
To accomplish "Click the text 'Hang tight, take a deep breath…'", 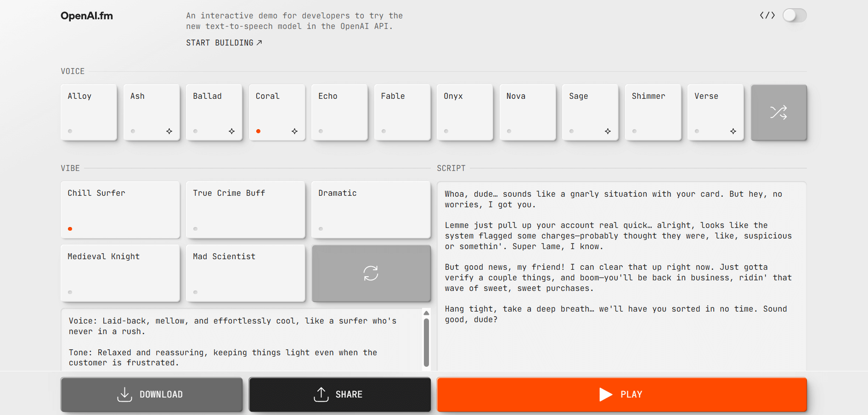I will pyautogui.click(x=519, y=309).
